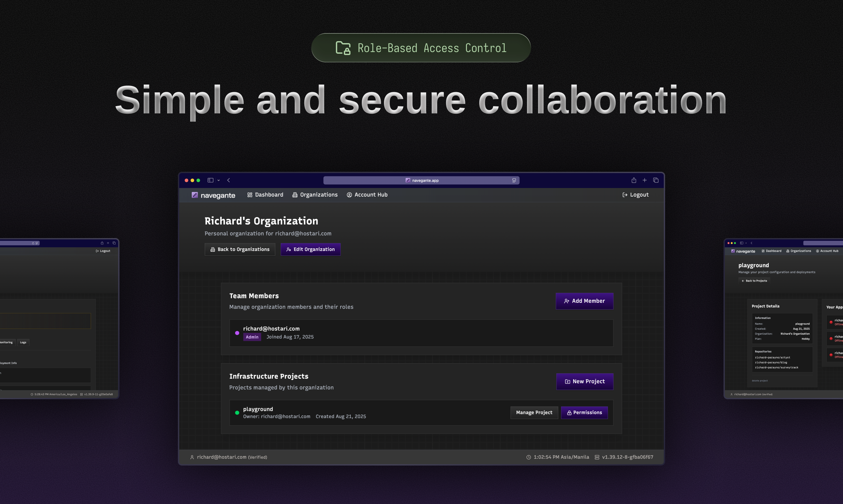This screenshot has height=504, width=843.
Task: Open Permissions for playground project
Action: (x=584, y=412)
